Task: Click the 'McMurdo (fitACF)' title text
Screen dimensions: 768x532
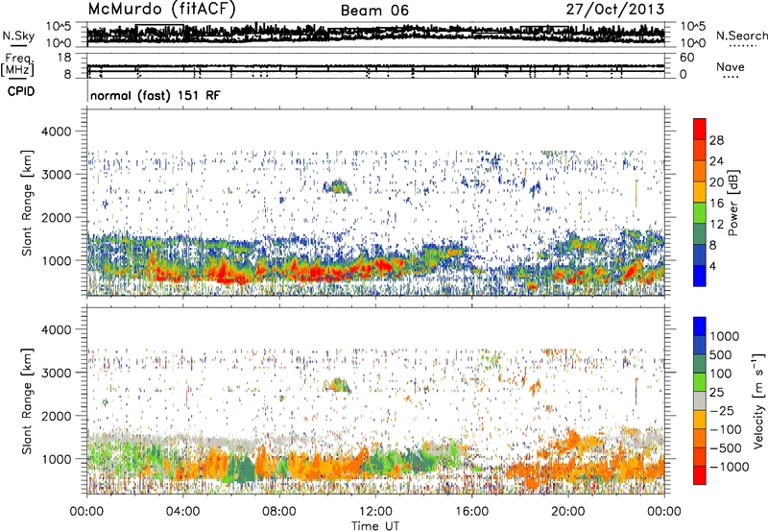Action: point(161,9)
